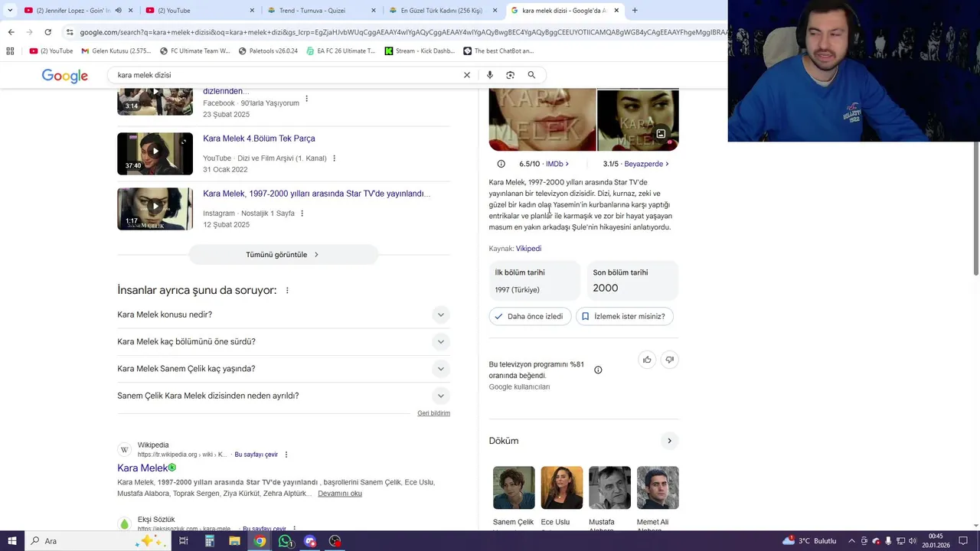The image size is (980, 551).
Task: Open the Gelen Kutusu Gmail bookmark
Action: (116, 51)
